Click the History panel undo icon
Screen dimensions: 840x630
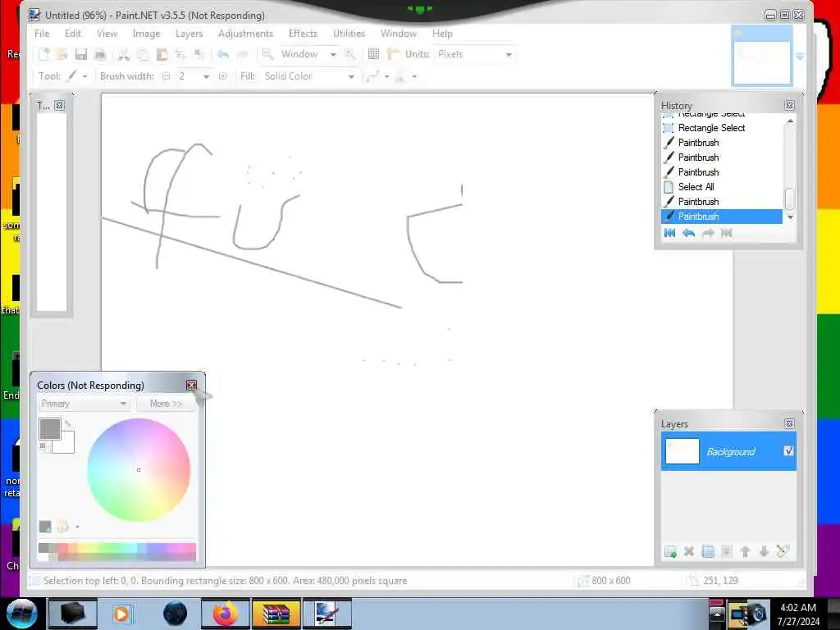pos(689,232)
